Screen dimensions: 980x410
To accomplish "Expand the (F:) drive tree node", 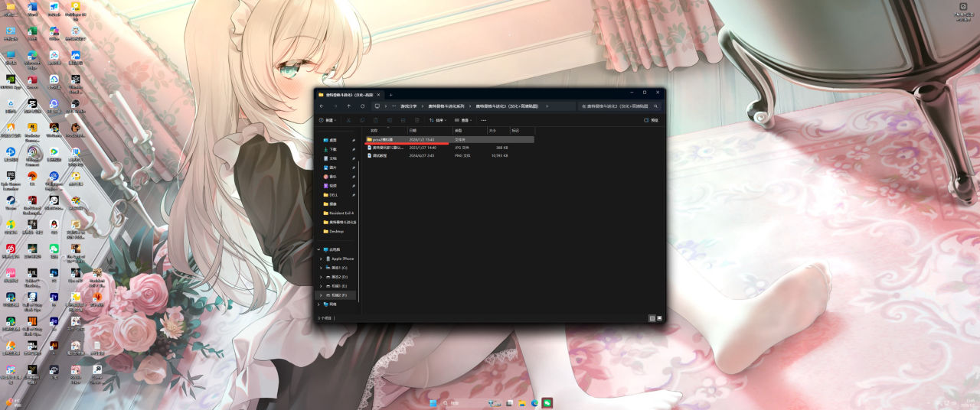I will point(321,295).
